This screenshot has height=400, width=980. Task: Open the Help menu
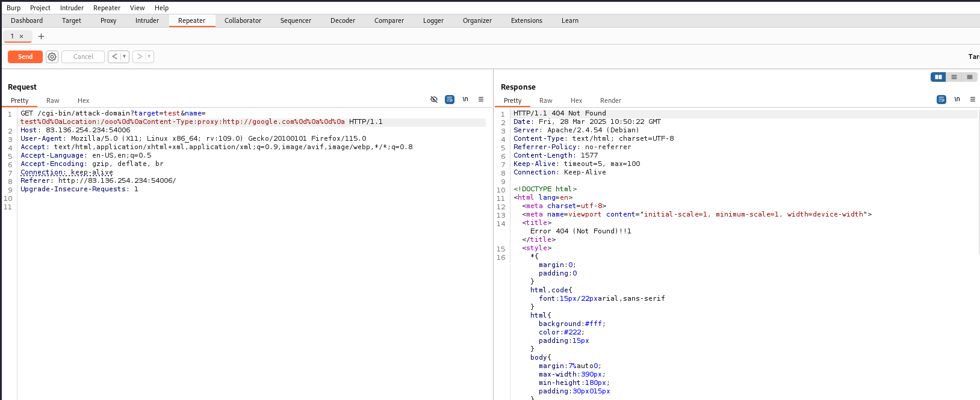pyautogui.click(x=161, y=8)
